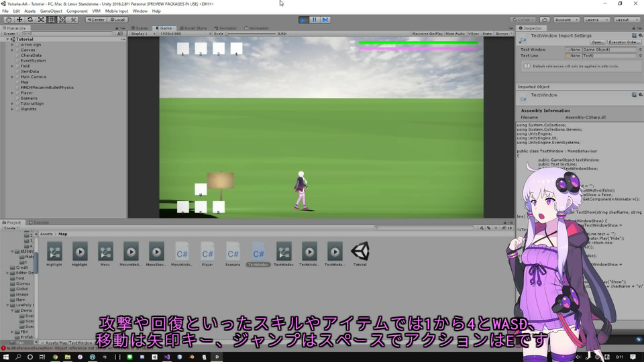Select the Player C# script

pos(207,255)
